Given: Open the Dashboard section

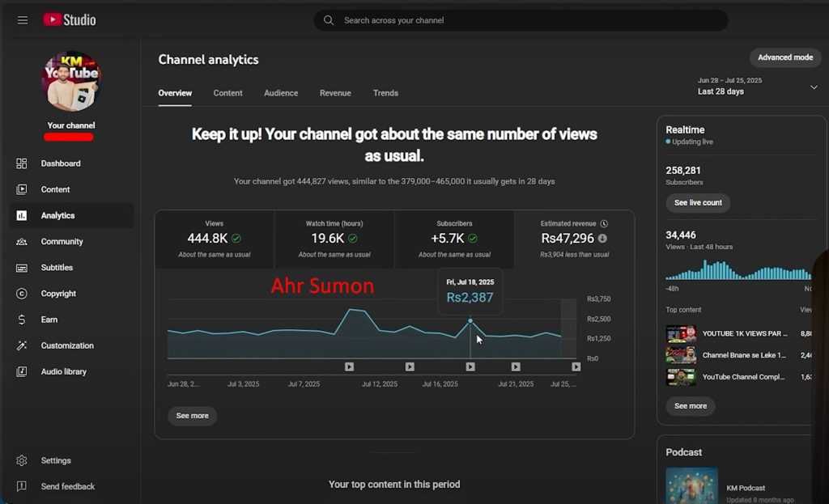Looking at the screenshot, I should [x=61, y=163].
